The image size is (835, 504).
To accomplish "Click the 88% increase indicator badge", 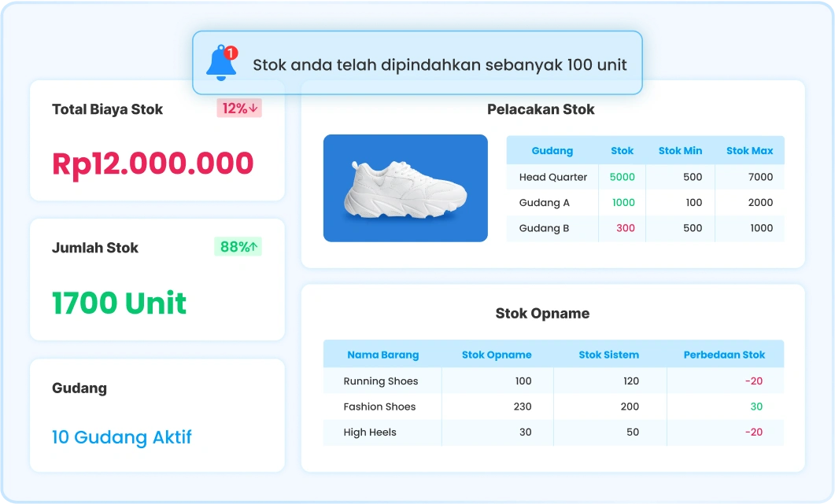I will point(238,247).
